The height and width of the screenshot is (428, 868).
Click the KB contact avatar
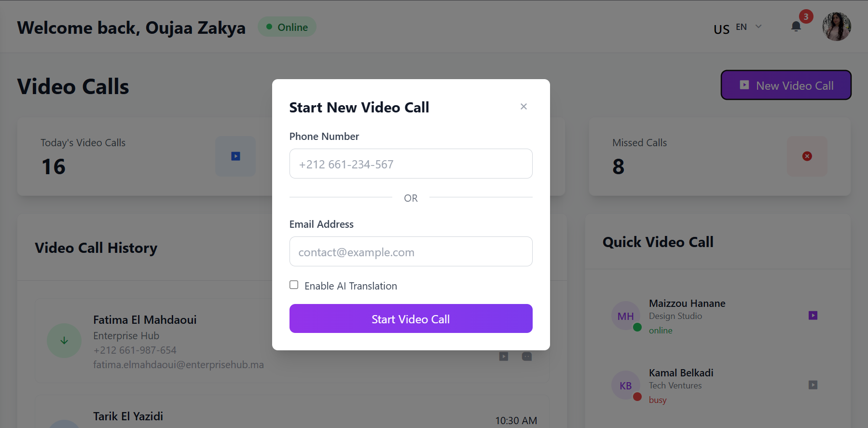(625, 386)
